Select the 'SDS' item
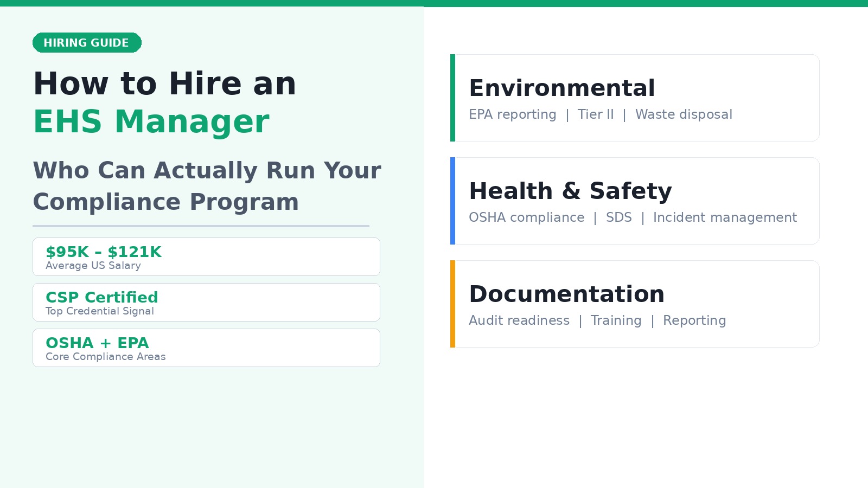 (x=619, y=217)
